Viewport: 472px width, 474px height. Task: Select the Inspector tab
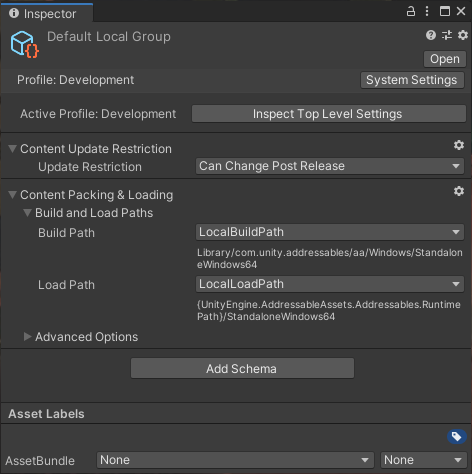point(46,13)
